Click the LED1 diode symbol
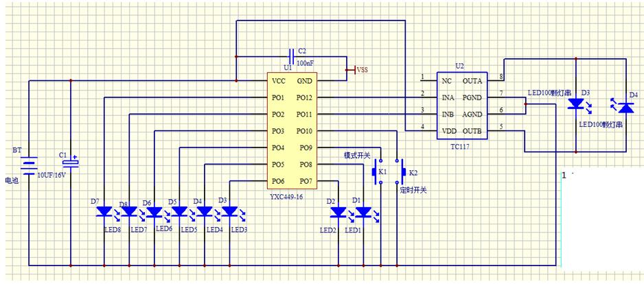Viewport: 644px width, 284px height. (x=363, y=213)
